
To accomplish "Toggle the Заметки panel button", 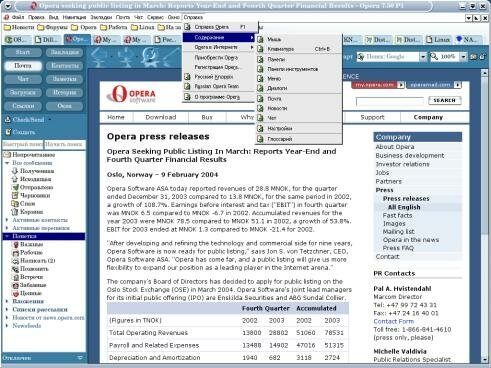I will pyautogui.click(x=65, y=79).
